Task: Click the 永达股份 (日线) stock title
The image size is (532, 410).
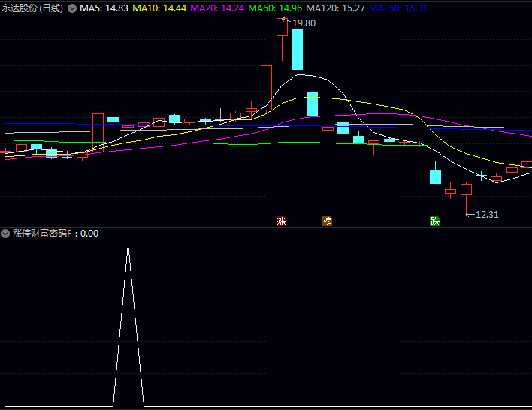Action: click(x=32, y=8)
